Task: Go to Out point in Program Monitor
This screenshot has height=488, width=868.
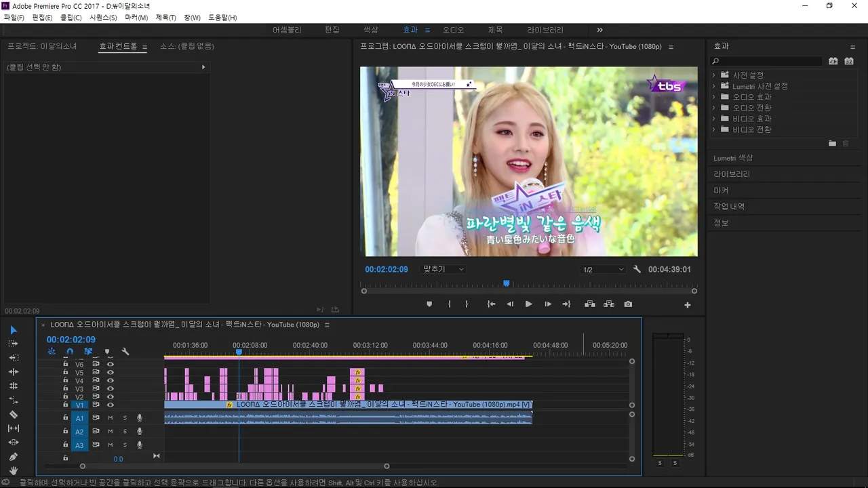Action: pyautogui.click(x=567, y=304)
